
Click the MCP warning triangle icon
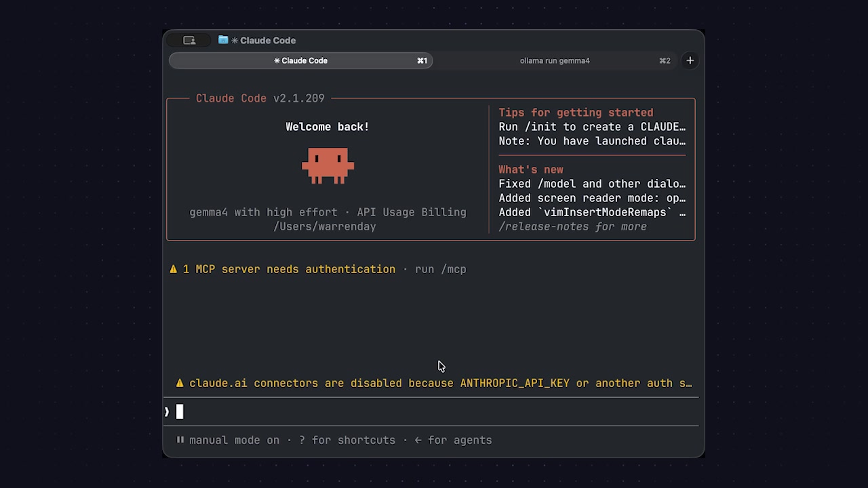click(174, 269)
